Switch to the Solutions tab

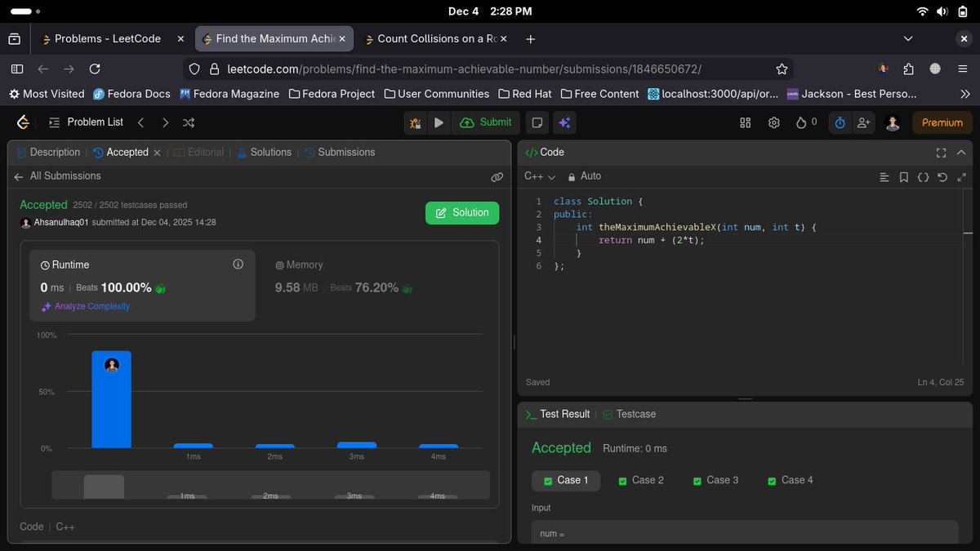click(269, 152)
